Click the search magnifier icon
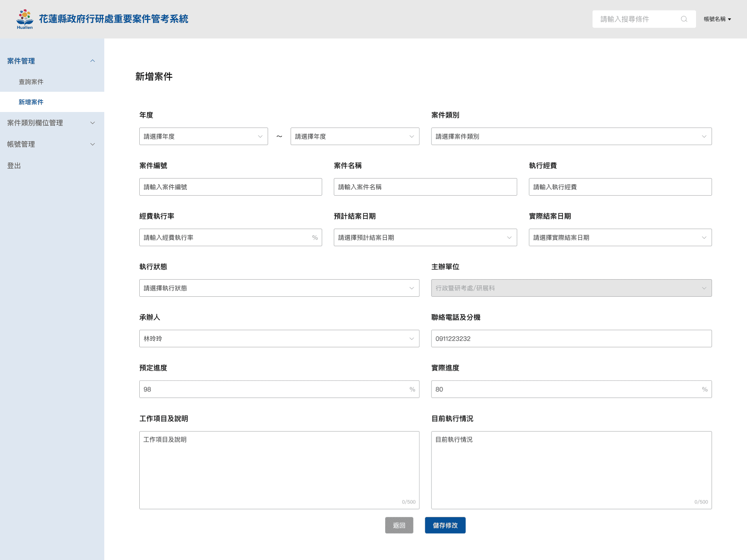The height and width of the screenshot is (560, 747). point(684,19)
